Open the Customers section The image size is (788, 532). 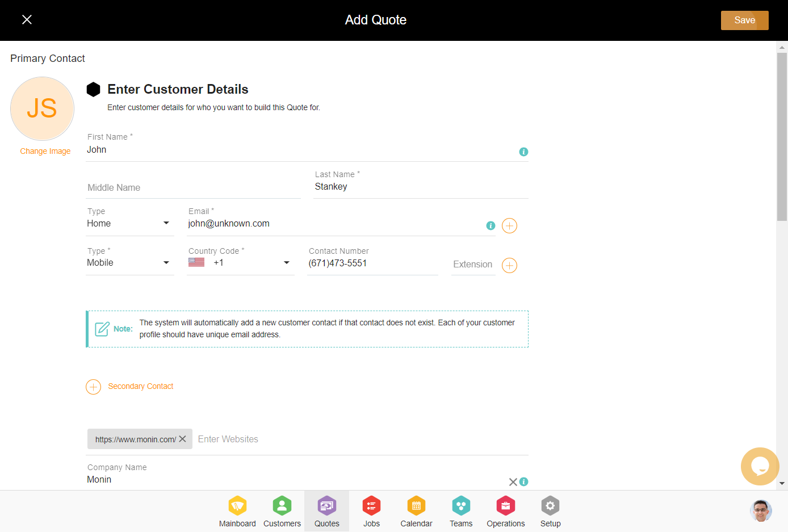[282, 511]
